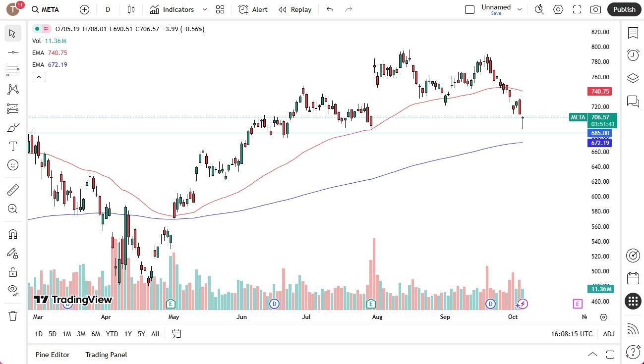Hide all drawings with the eye icon
The image size is (644, 364).
pyautogui.click(x=13, y=290)
